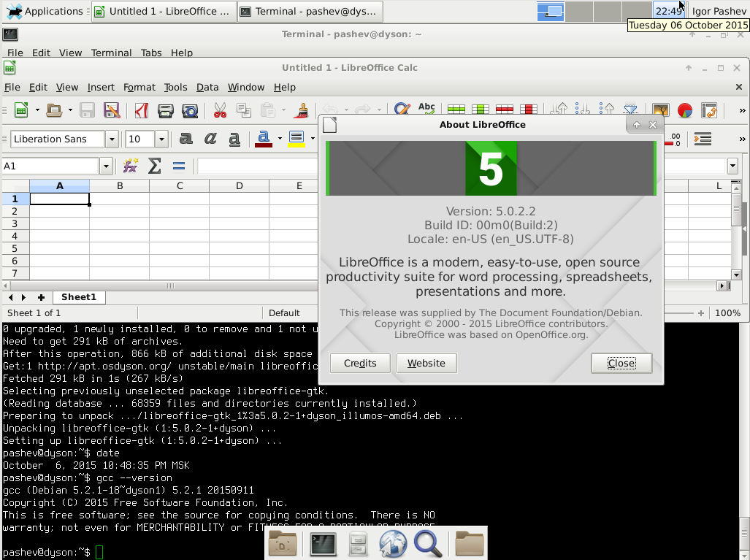Click the Website button
The image size is (750, 560).
(426, 363)
